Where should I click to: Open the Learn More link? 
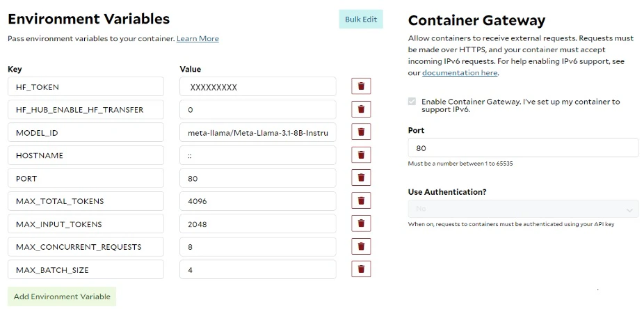[x=198, y=39]
